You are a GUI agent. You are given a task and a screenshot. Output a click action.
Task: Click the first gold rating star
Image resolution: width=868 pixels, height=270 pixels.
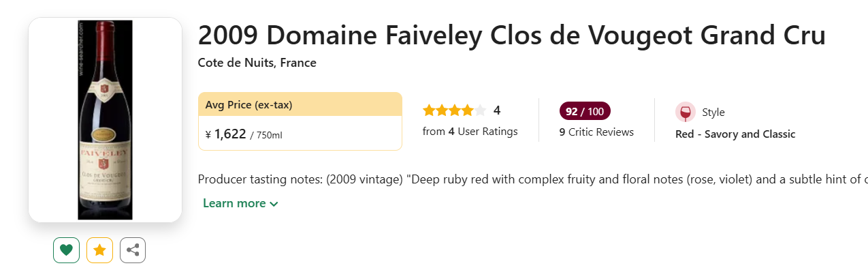(x=429, y=110)
